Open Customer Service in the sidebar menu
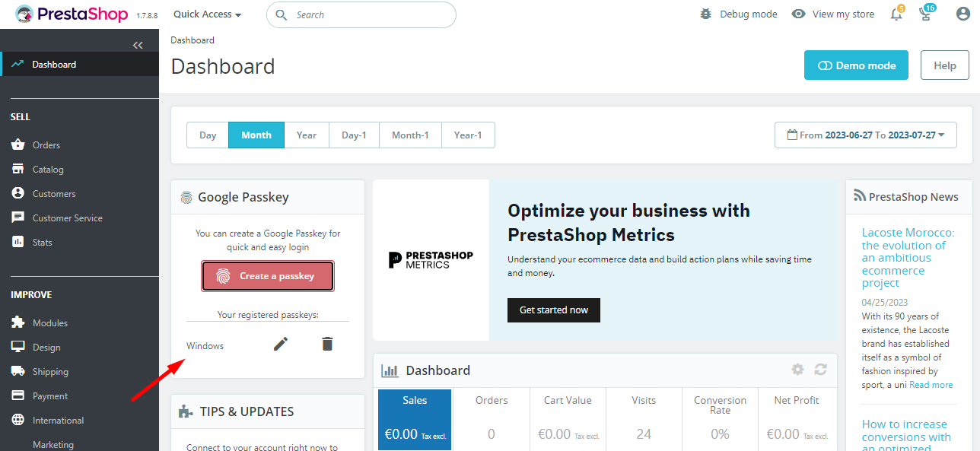This screenshot has height=451, width=980. [x=68, y=218]
